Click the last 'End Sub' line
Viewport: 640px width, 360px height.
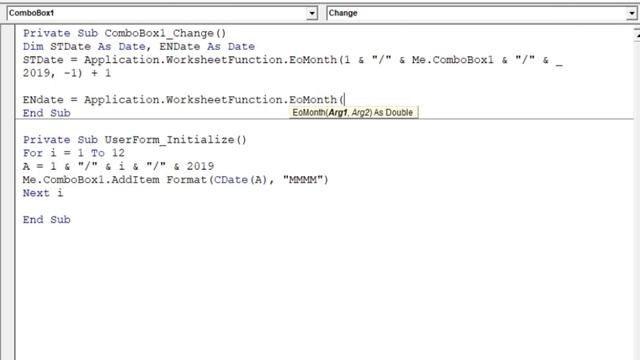tap(47, 220)
